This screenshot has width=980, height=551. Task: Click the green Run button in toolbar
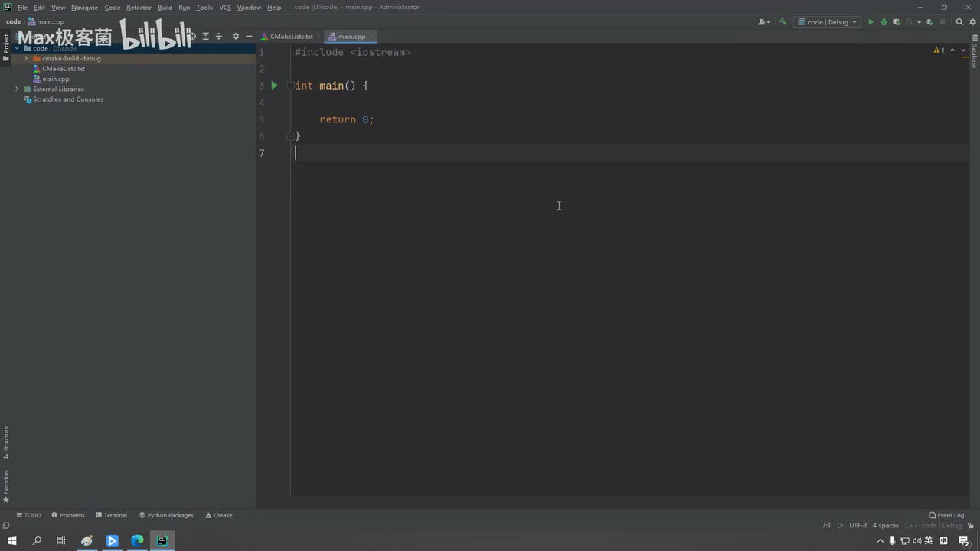[x=871, y=22]
